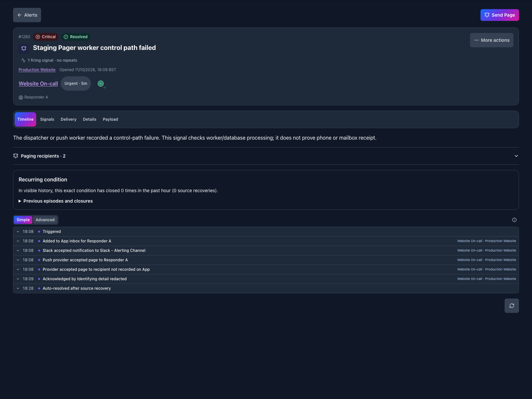
Task: Click the timeline info icon
Action: click(514, 220)
